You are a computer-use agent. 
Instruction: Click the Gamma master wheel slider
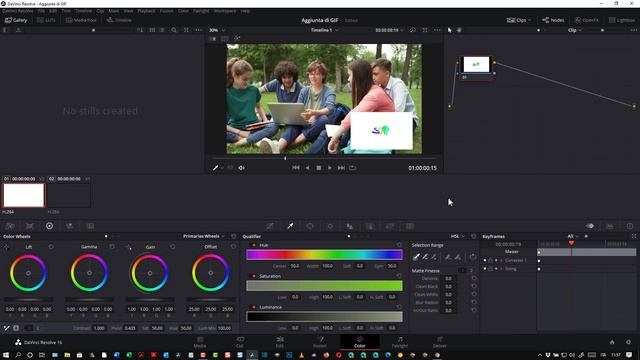point(89,300)
